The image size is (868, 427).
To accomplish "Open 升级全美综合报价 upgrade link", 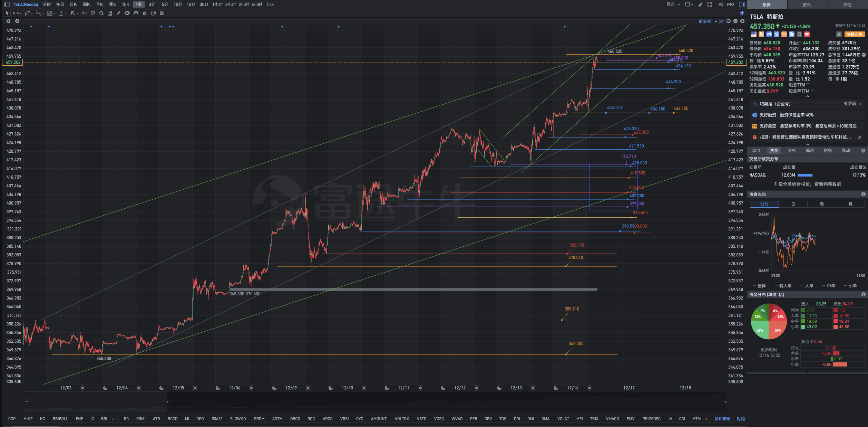I will [x=807, y=184].
